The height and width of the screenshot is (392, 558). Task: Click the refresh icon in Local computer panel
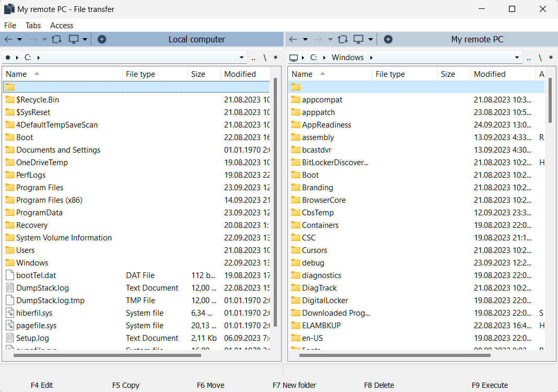click(56, 39)
